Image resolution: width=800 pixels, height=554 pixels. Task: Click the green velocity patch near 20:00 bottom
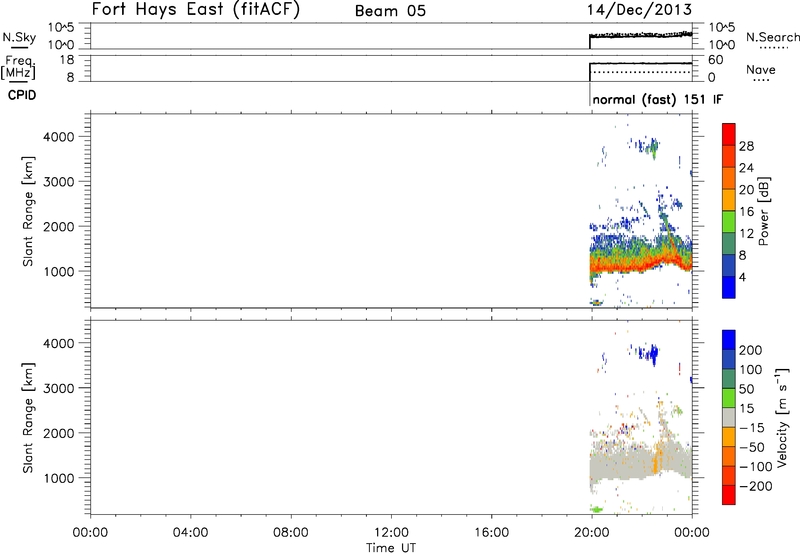pyautogui.click(x=596, y=509)
